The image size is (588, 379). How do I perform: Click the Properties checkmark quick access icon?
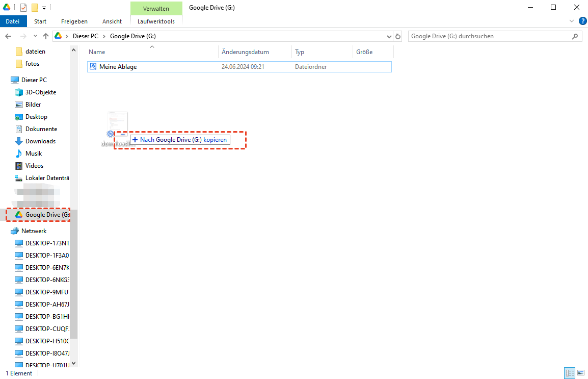[23, 7]
